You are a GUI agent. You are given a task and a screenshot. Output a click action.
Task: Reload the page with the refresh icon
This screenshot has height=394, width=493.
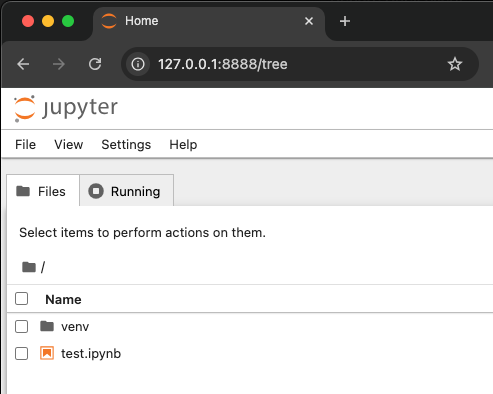click(95, 64)
